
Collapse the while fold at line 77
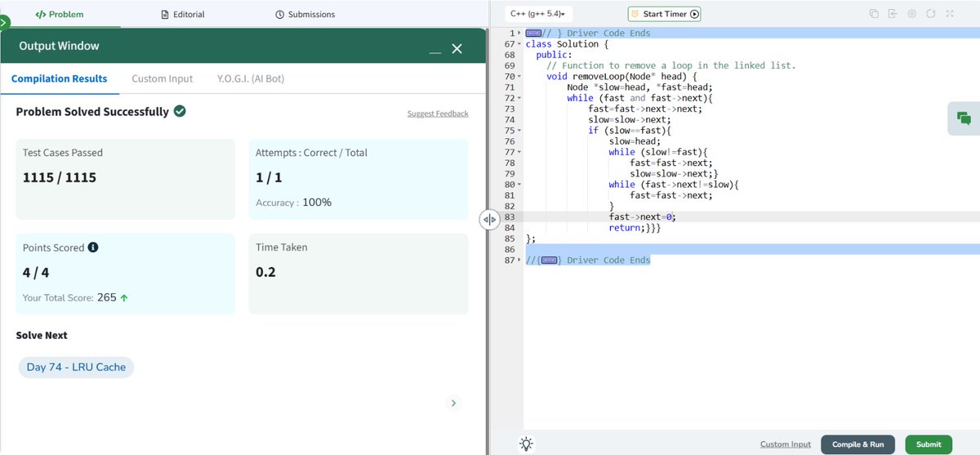[x=521, y=152]
